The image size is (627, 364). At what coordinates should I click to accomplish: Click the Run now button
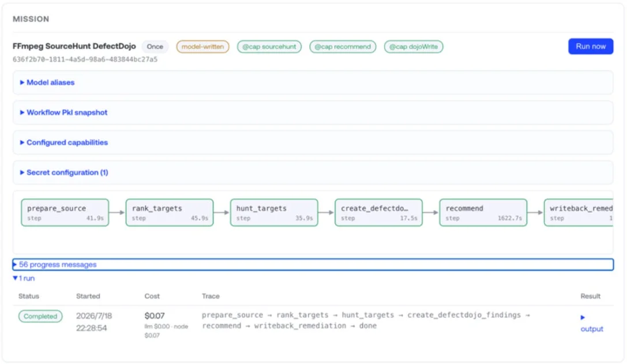coord(590,46)
